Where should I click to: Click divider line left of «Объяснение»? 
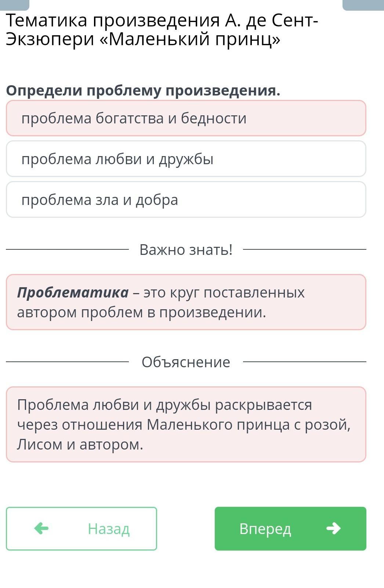point(67,362)
